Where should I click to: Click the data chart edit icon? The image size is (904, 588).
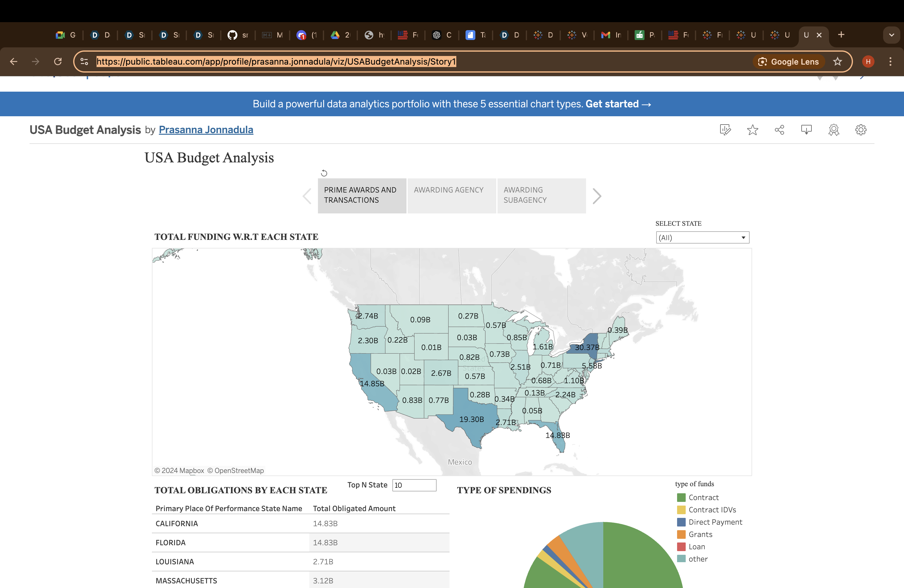coord(725,130)
